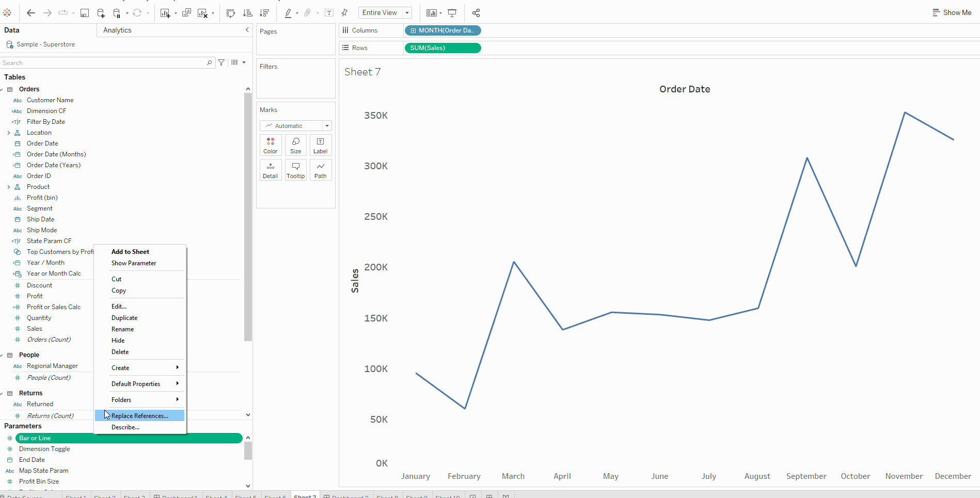Screen dimensions: 980x498
Task: Expand the MONTH(Order Date) pill plus icon
Action: pos(413,31)
